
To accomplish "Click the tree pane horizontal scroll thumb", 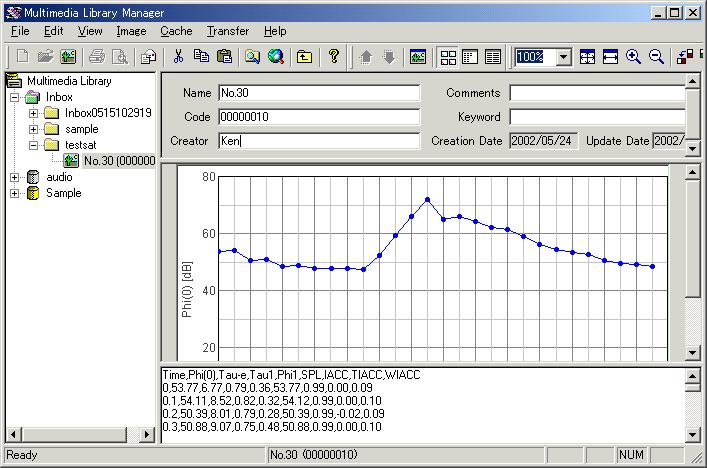I will 74,434.
